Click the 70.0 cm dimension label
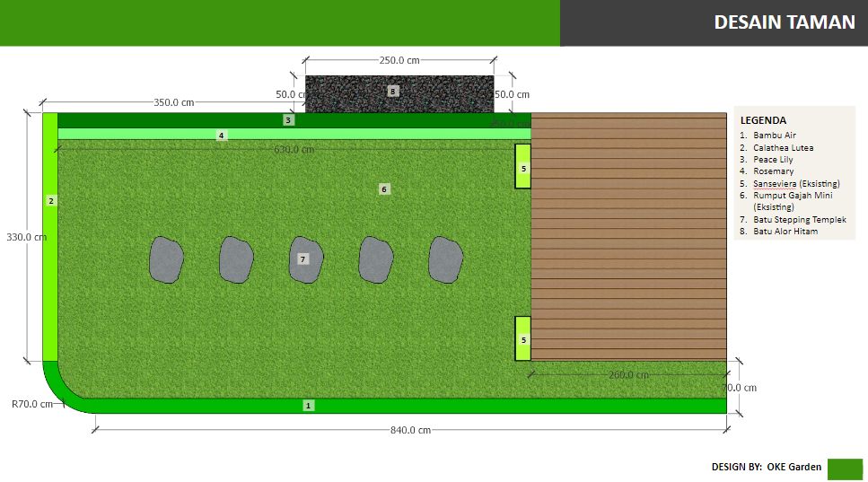 pyautogui.click(x=740, y=388)
